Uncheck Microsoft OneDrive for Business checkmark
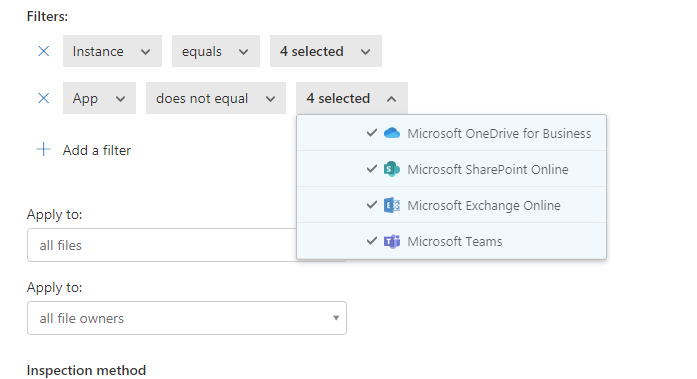The width and height of the screenshot is (697, 379). click(x=372, y=133)
